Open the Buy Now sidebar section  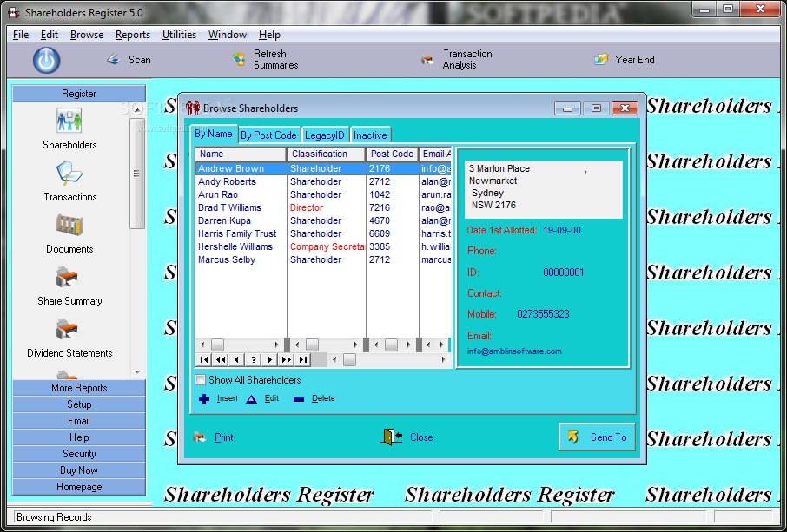[79, 470]
